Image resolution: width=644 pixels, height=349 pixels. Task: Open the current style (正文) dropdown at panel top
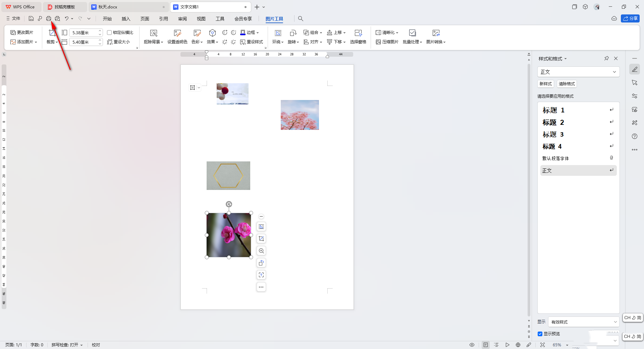pyautogui.click(x=579, y=72)
